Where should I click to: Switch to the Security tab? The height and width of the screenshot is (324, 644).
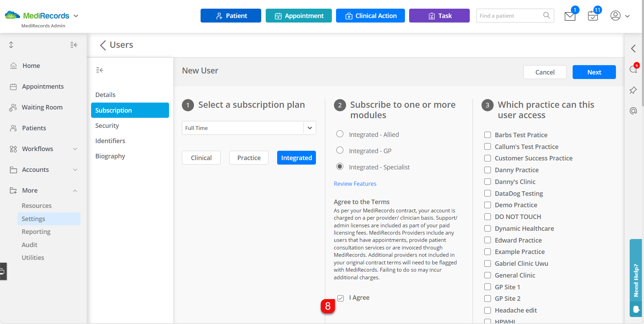107,125
